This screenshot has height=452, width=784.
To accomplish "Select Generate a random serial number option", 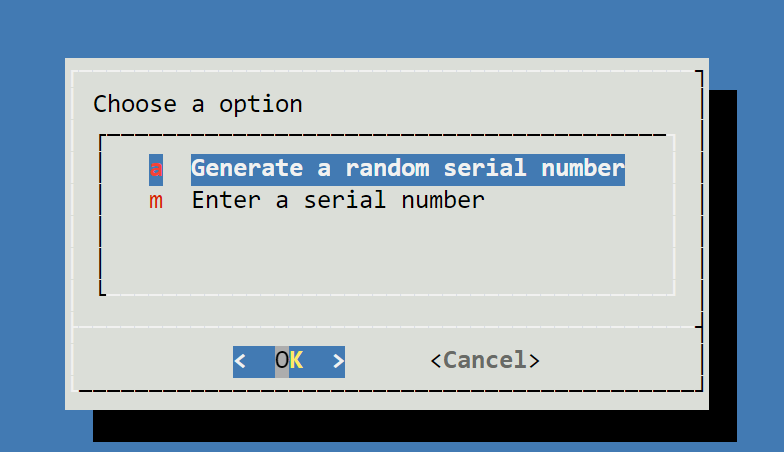I will [x=407, y=168].
